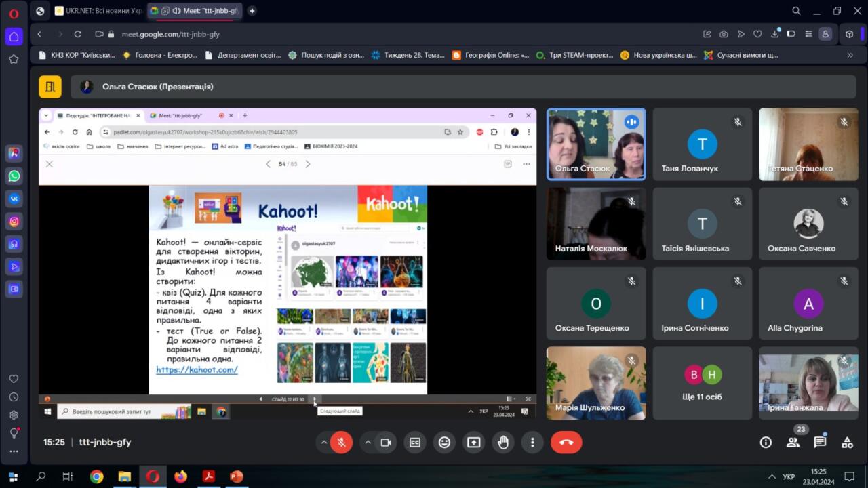Go to next Padlet slide arrow
868x488 pixels.
307,164
